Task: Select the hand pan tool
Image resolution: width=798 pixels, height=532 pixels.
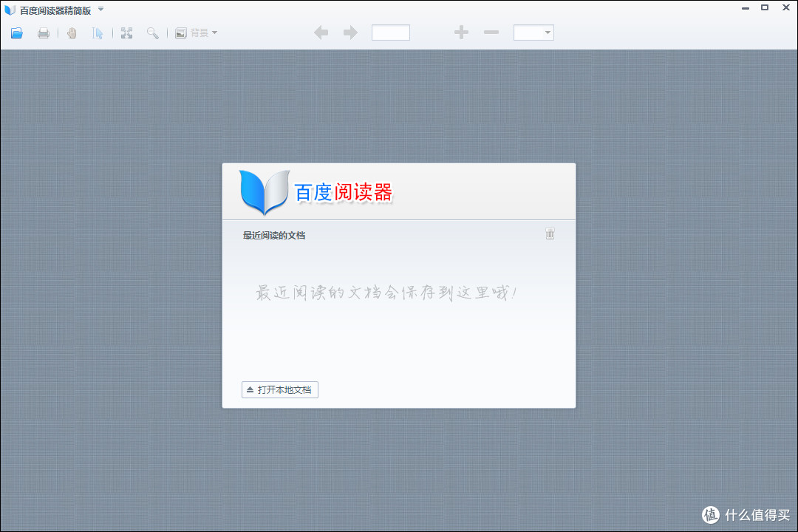Action: pos(72,33)
